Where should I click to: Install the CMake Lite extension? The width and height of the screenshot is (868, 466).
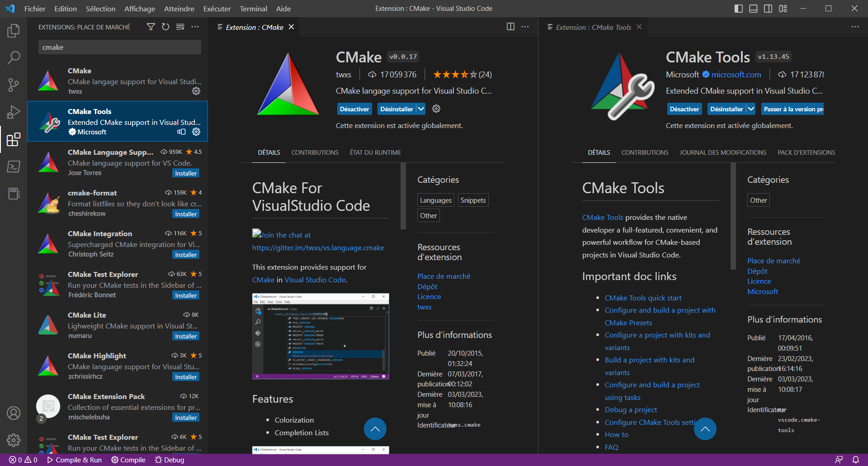[186, 336]
